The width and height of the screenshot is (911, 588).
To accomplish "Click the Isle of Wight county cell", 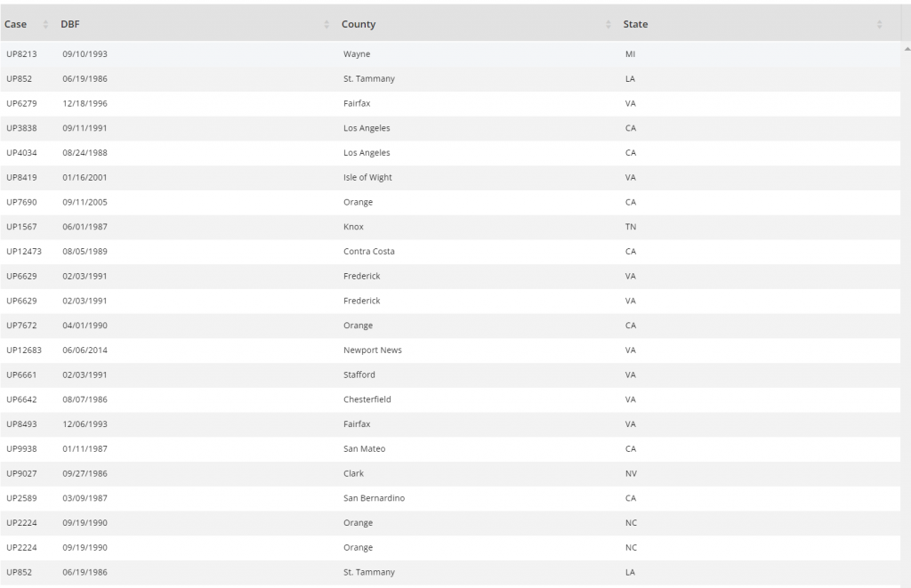I will tap(367, 178).
